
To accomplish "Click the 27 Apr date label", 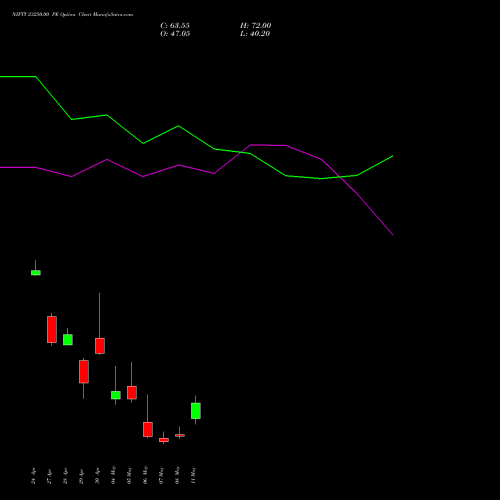I will coord(49,476).
